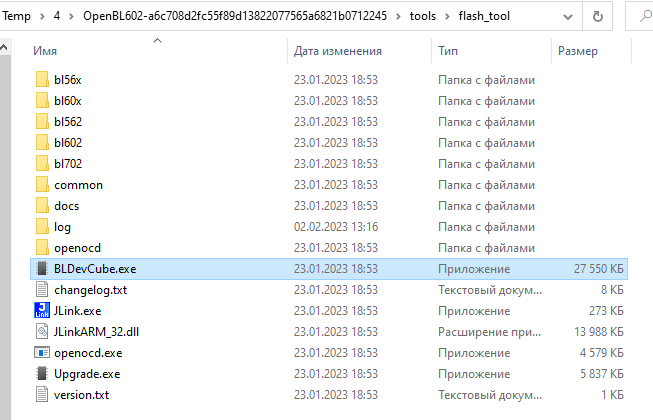Go to tools in the breadcrumb
Screen dimensions: 653x420
(423, 16)
